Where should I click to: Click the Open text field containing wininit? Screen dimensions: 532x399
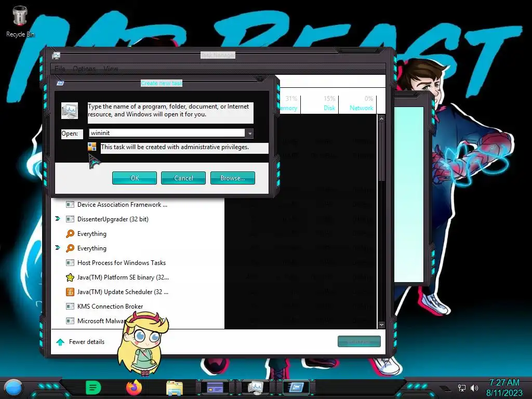coord(167,133)
